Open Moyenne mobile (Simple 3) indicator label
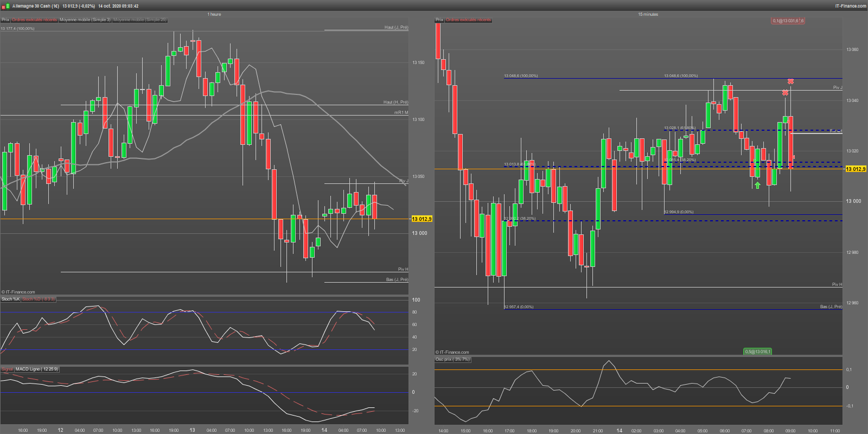Screen dimensions: 868x434 click(x=85, y=20)
